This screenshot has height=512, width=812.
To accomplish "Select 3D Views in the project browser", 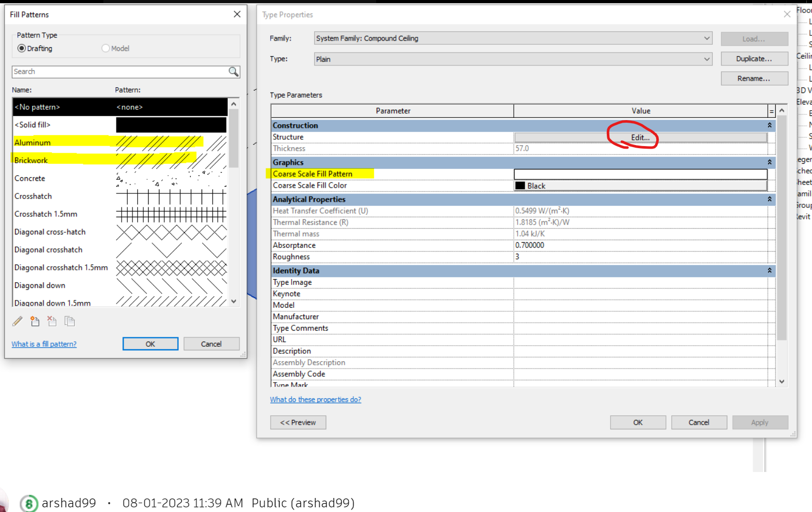I will click(801, 90).
